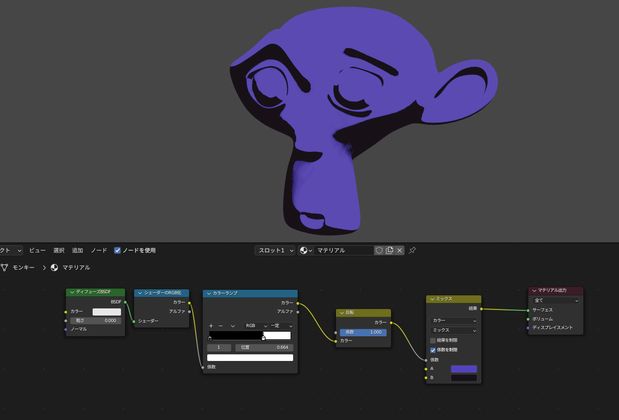The width and height of the screenshot is (619, 420).
Task: Select the Color Ramp white stop handle
Action: 264,338
